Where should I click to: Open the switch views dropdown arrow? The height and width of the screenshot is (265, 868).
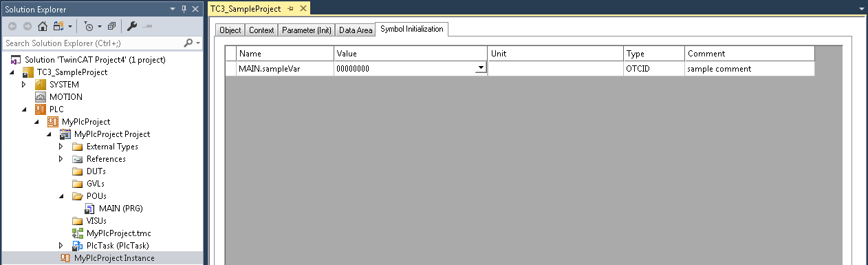click(x=69, y=27)
